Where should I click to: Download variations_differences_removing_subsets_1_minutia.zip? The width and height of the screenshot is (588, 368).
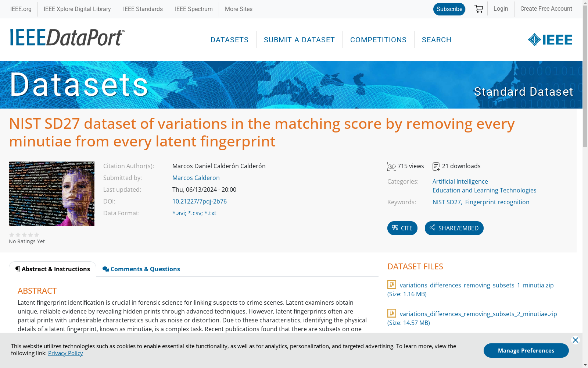point(477,285)
